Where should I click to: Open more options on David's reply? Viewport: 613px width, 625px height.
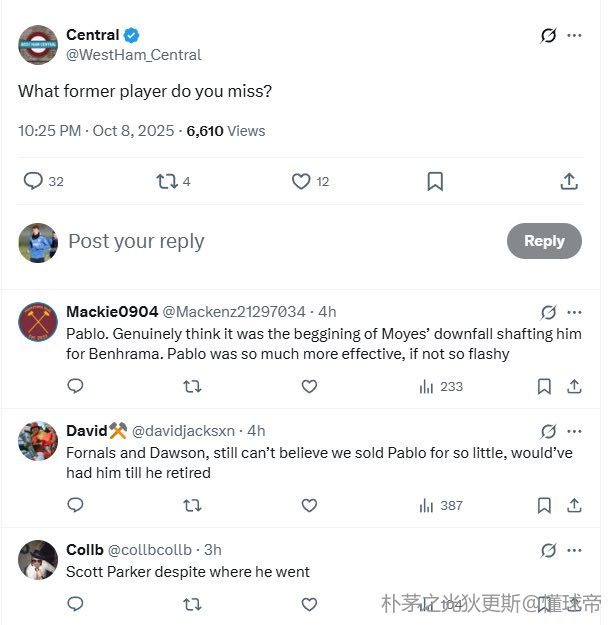point(574,431)
